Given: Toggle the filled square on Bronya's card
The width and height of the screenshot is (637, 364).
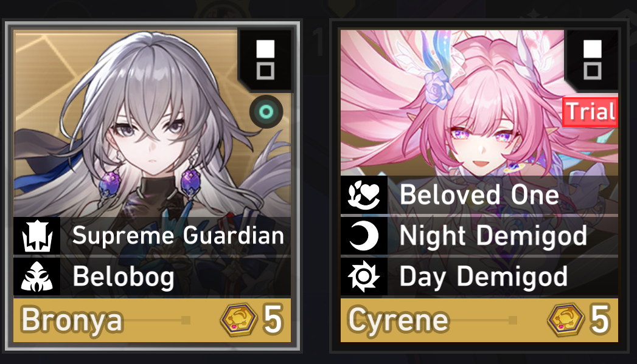Looking at the screenshot, I should 265,49.
